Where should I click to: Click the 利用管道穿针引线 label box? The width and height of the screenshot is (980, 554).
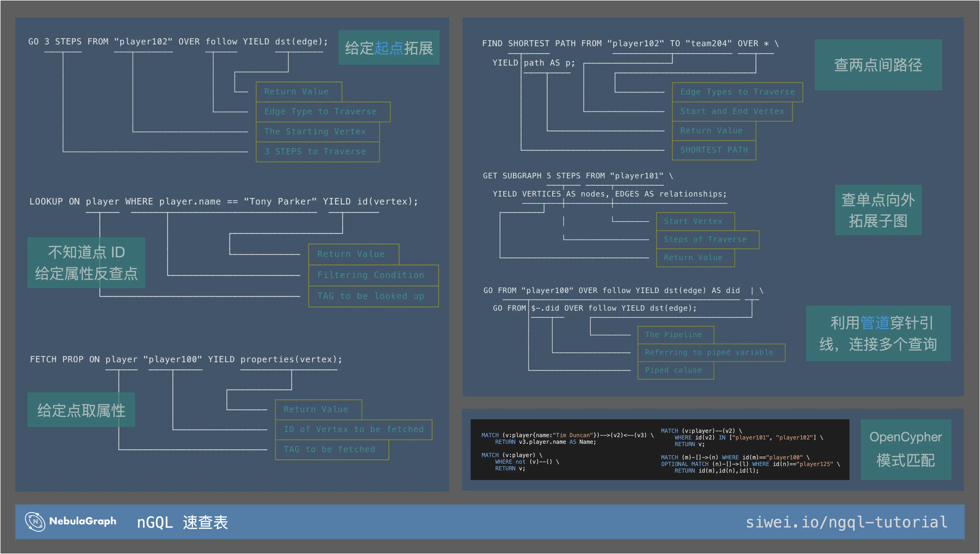coord(878,333)
